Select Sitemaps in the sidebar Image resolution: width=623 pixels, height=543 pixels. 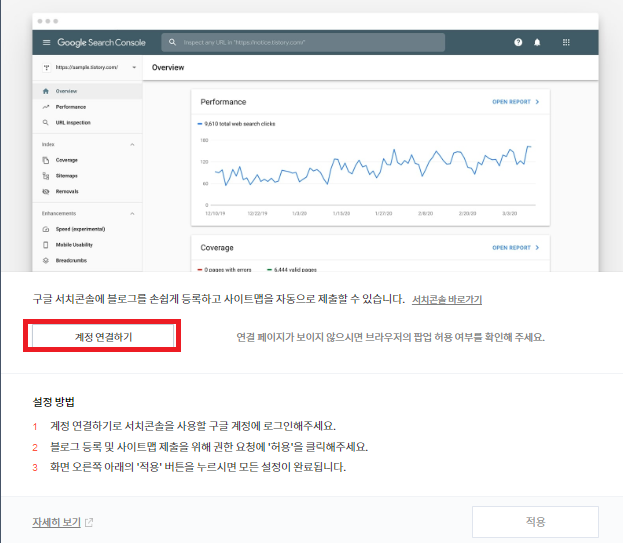click(87, 176)
